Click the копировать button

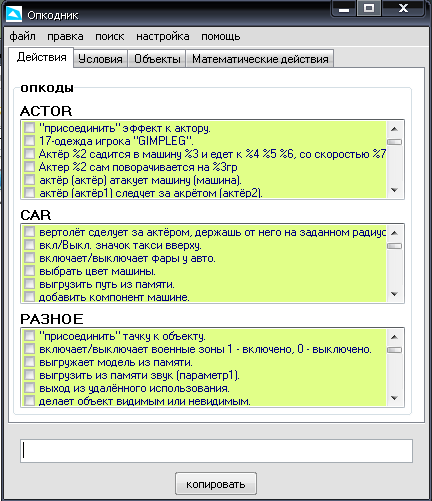[216, 484]
